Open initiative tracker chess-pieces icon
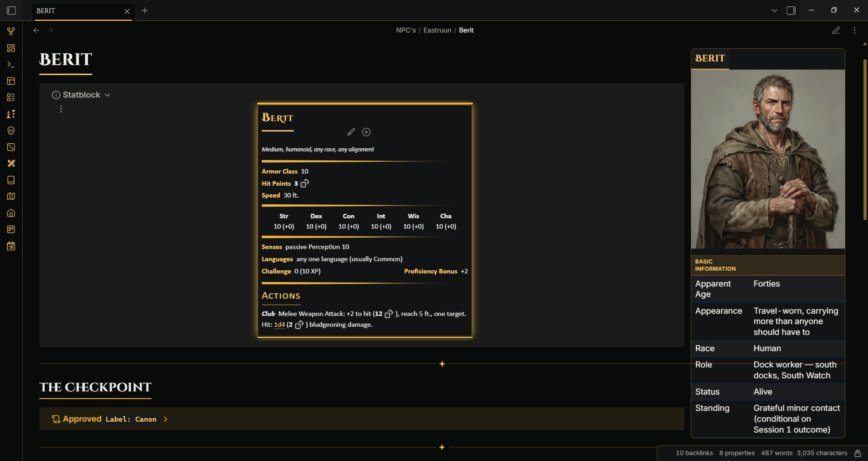 [11, 114]
